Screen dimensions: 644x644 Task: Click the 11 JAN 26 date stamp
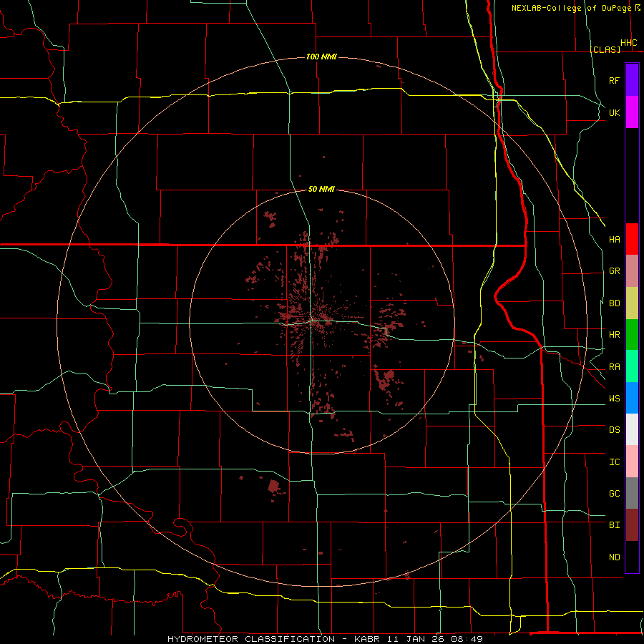416,639
